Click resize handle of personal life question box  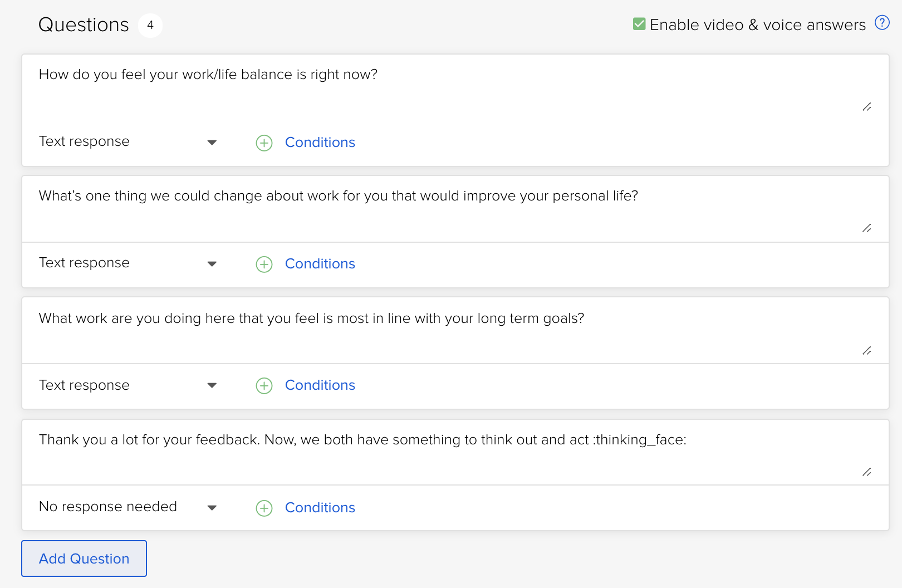pyautogui.click(x=867, y=228)
